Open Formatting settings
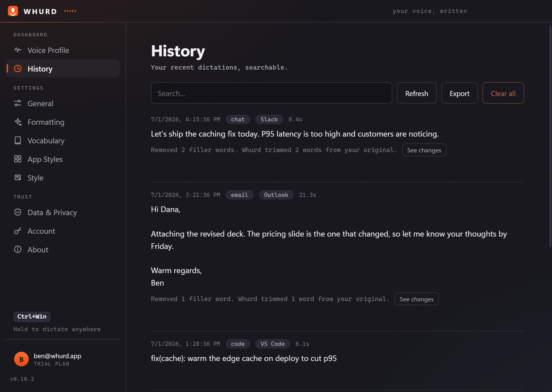The height and width of the screenshot is (392, 552). 63,122
